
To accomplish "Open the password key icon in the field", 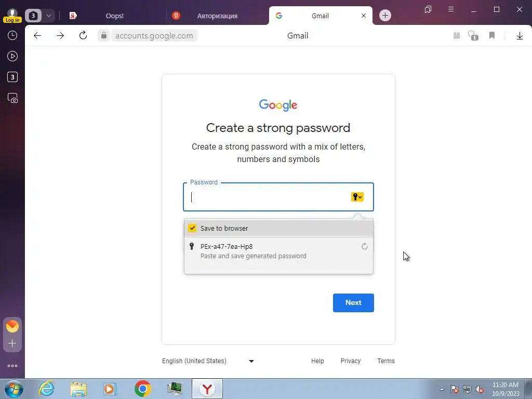I will (x=357, y=197).
